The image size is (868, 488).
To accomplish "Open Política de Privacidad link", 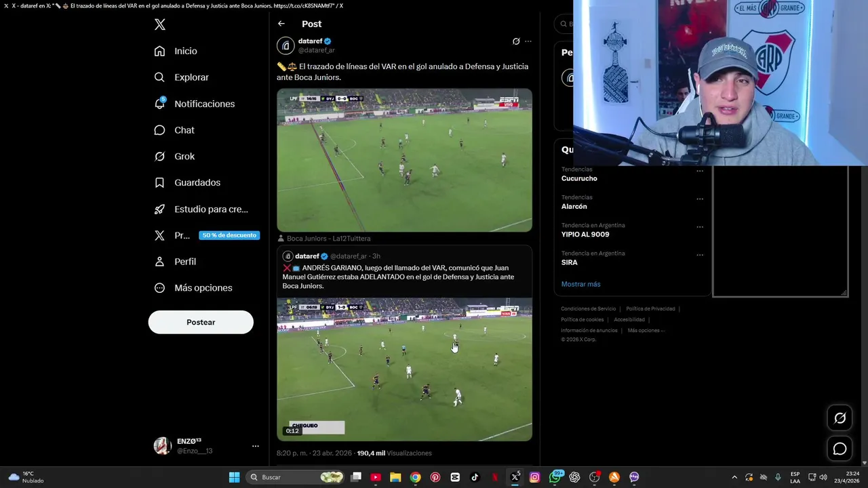I will coord(650,309).
